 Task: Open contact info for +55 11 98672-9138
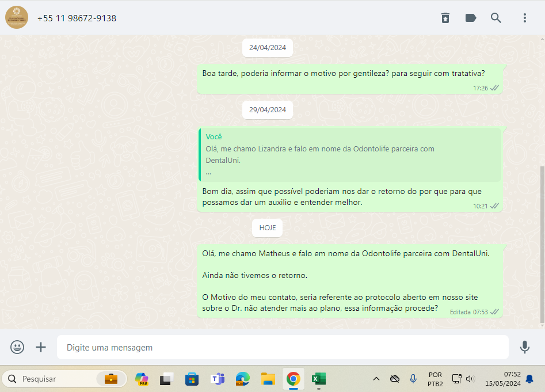pyautogui.click(x=77, y=18)
